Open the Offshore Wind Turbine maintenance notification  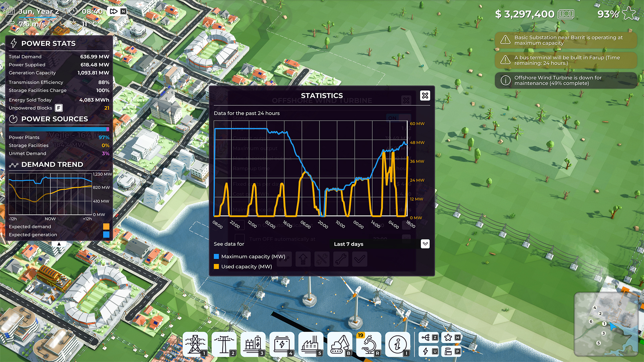pos(566,80)
